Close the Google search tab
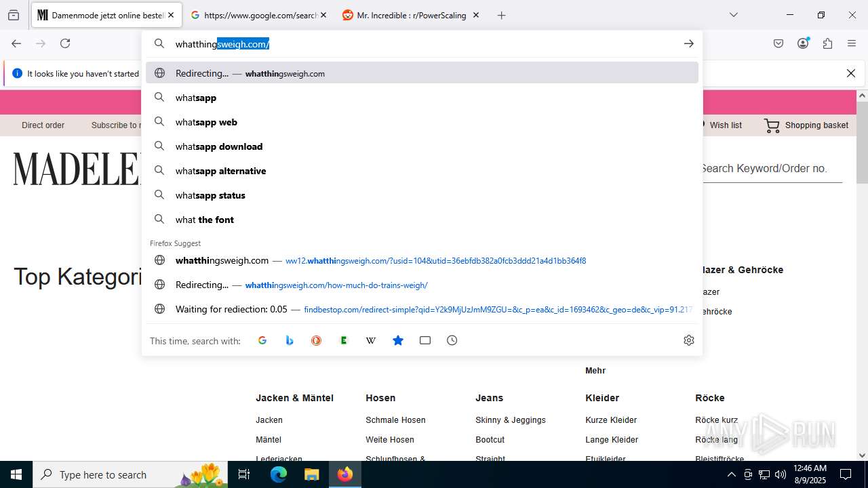Viewport: 868px width, 488px height. pos(323,15)
